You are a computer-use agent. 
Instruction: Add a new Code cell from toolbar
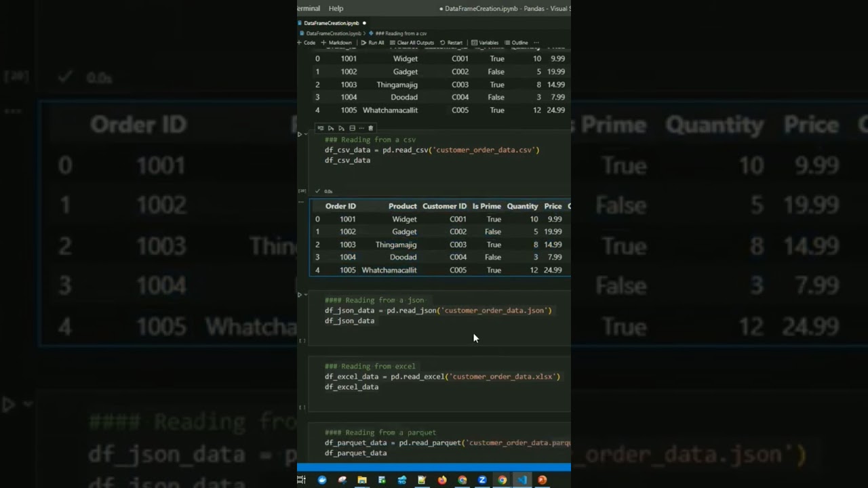click(x=307, y=43)
